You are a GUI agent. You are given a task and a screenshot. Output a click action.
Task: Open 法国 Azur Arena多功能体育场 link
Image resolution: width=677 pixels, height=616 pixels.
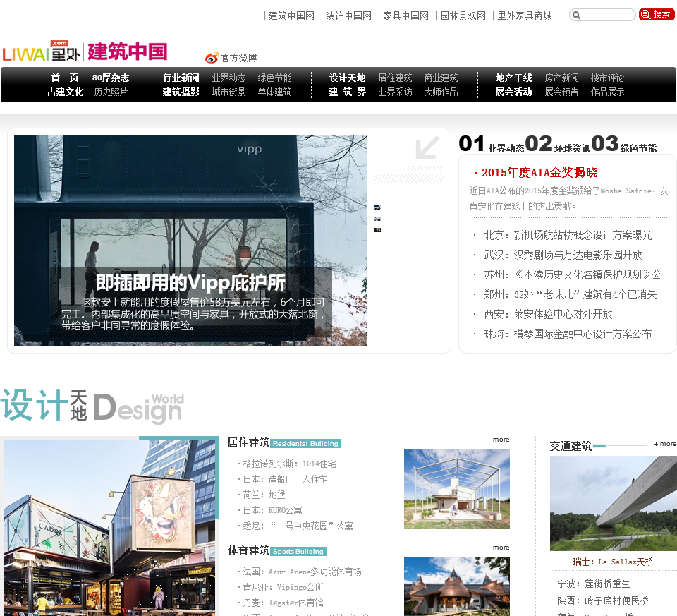click(303, 572)
